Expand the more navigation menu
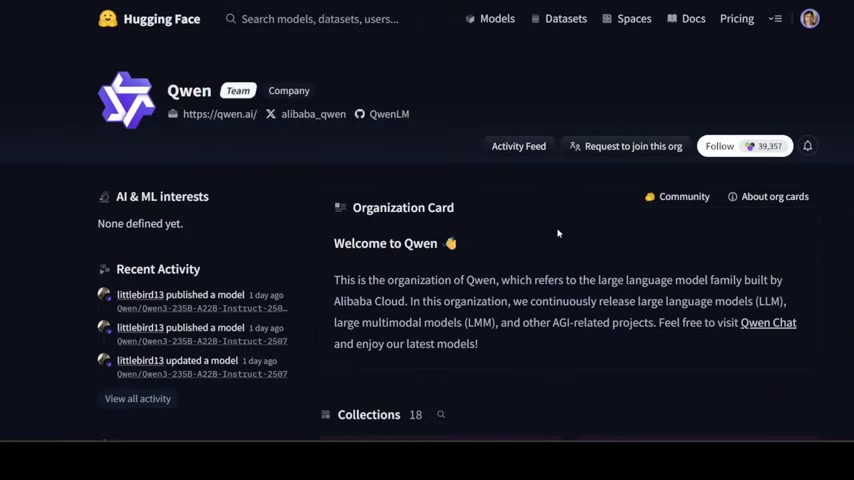The height and width of the screenshot is (480, 854). pos(775,19)
